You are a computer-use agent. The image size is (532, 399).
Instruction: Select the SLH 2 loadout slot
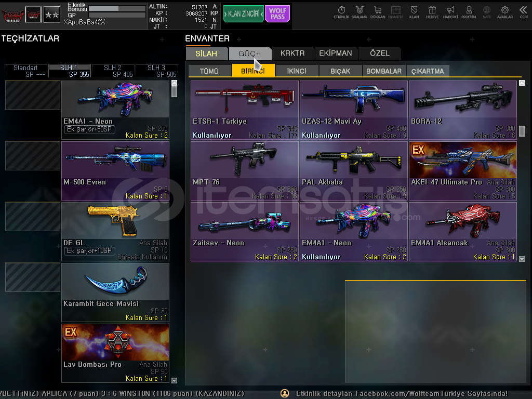tap(113, 71)
